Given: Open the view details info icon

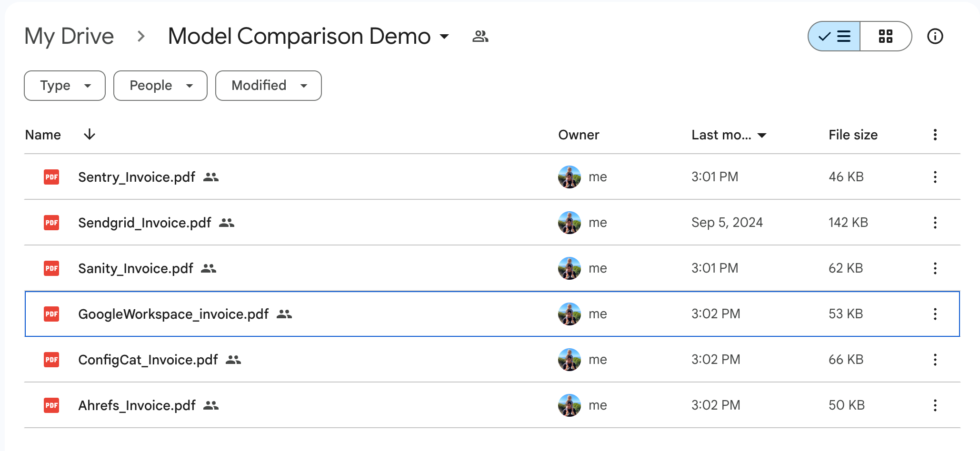Looking at the screenshot, I should pos(935,36).
